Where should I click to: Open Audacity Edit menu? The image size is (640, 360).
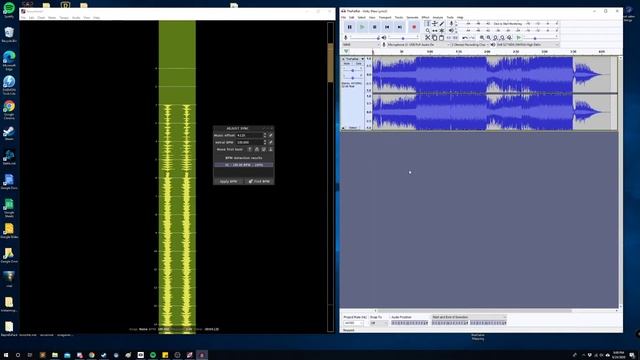click(351, 18)
